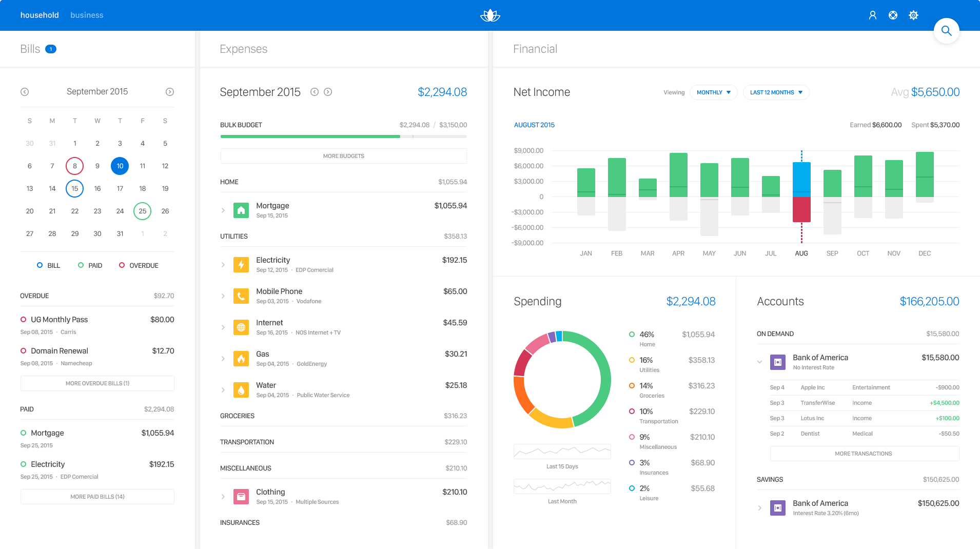
Task: Open the user profile icon
Action: (x=872, y=15)
